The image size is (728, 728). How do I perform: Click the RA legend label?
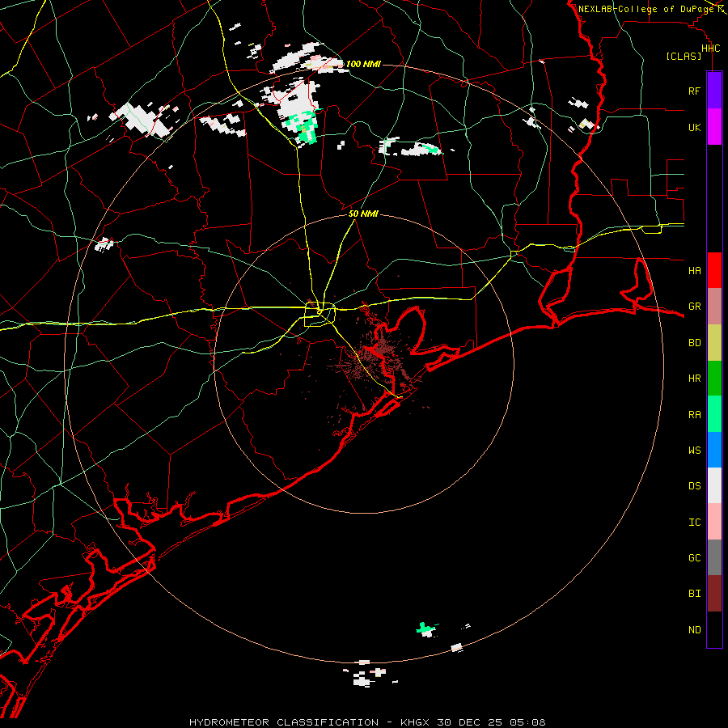click(x=694, y=415)
